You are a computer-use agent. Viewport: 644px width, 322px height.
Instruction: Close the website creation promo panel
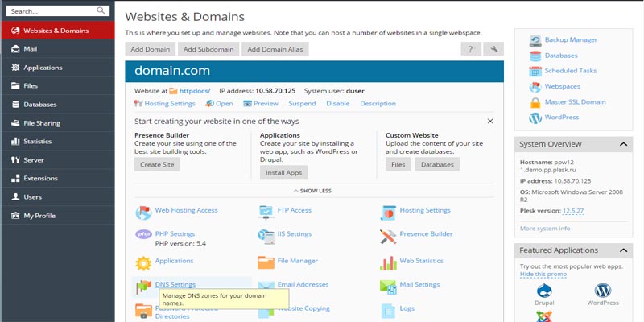click(x=490, y=122)
